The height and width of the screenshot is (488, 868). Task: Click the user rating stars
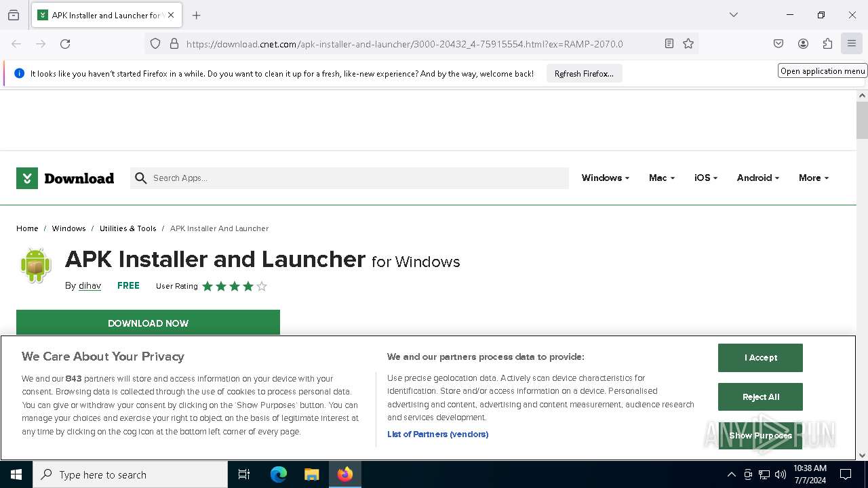(235, 287)
